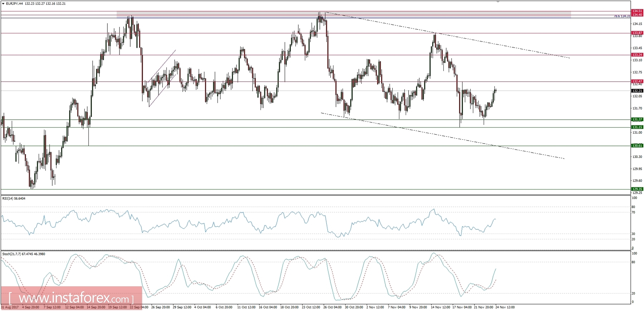Click the 131.70 price scale value
Viewport: 644px width, 311px height.
click(x=637, y=108)
